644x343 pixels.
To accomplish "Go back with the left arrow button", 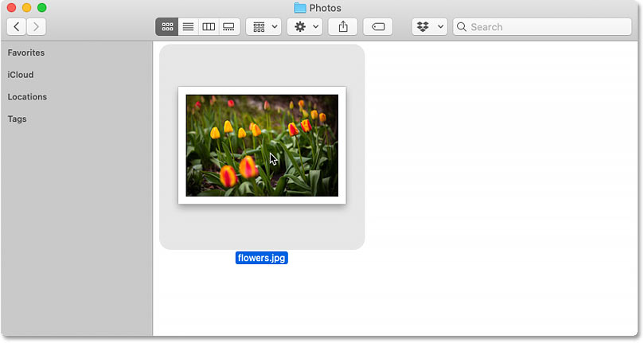I will (x=17, y=27).
